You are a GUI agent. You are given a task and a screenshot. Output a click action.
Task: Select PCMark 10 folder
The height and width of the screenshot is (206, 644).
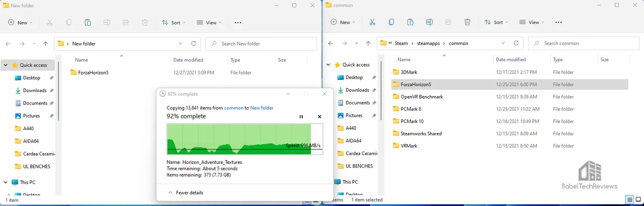tap(408, 121)
